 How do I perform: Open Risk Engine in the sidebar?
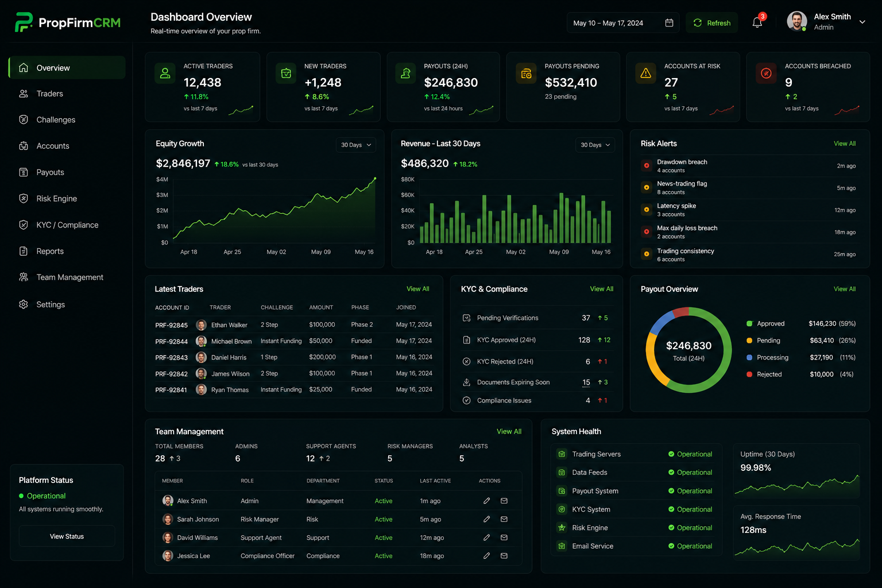67,199
